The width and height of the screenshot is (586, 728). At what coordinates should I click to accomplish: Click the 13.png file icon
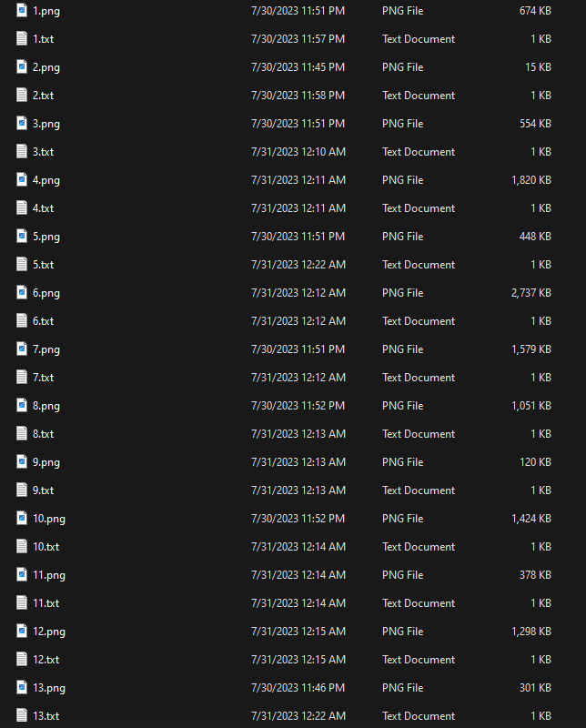tap(21, 687)
